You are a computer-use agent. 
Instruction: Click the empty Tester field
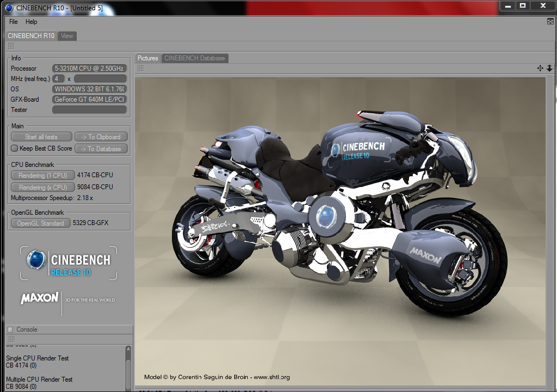pyautogui.click(x=90, y=110)
